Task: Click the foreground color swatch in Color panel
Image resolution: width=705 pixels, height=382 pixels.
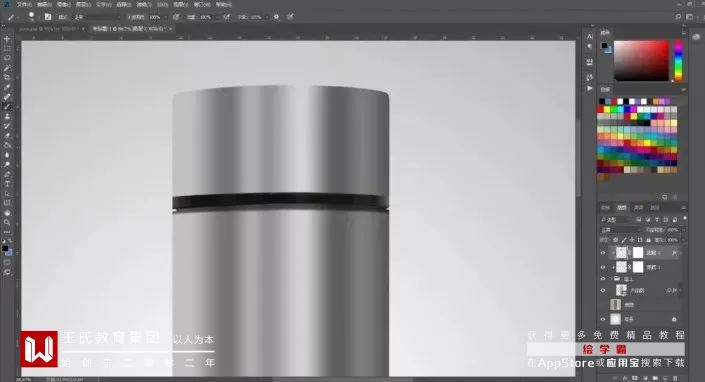Action: [x=604, y=45]
